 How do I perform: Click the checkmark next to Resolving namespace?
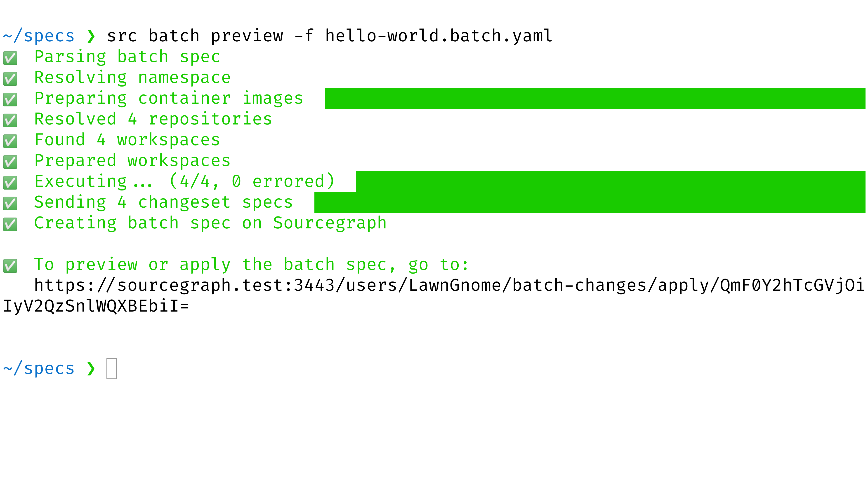10,78
